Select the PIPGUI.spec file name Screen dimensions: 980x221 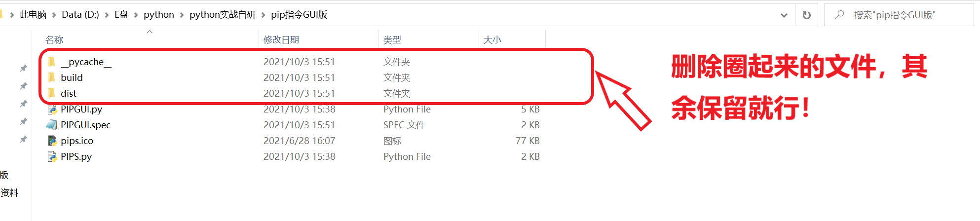[x=85, y=125]
